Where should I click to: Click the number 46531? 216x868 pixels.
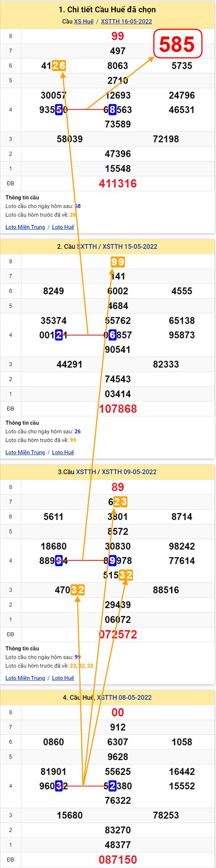click(182, 110)
